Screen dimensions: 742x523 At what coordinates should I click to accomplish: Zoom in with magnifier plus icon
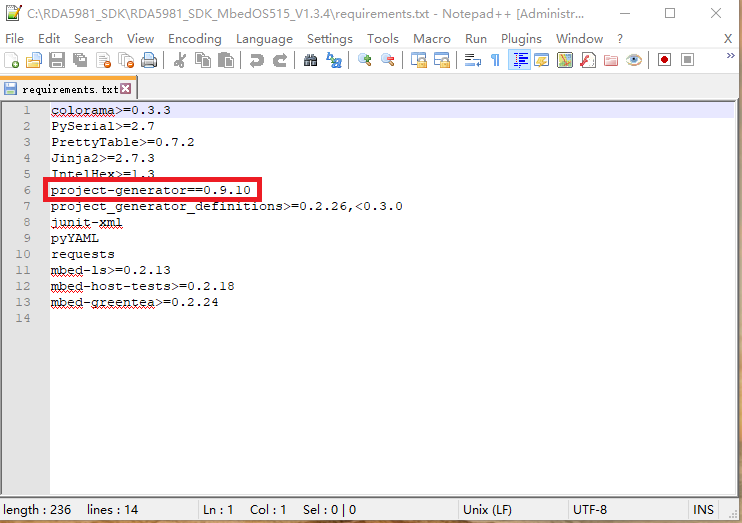pos(364,60)
